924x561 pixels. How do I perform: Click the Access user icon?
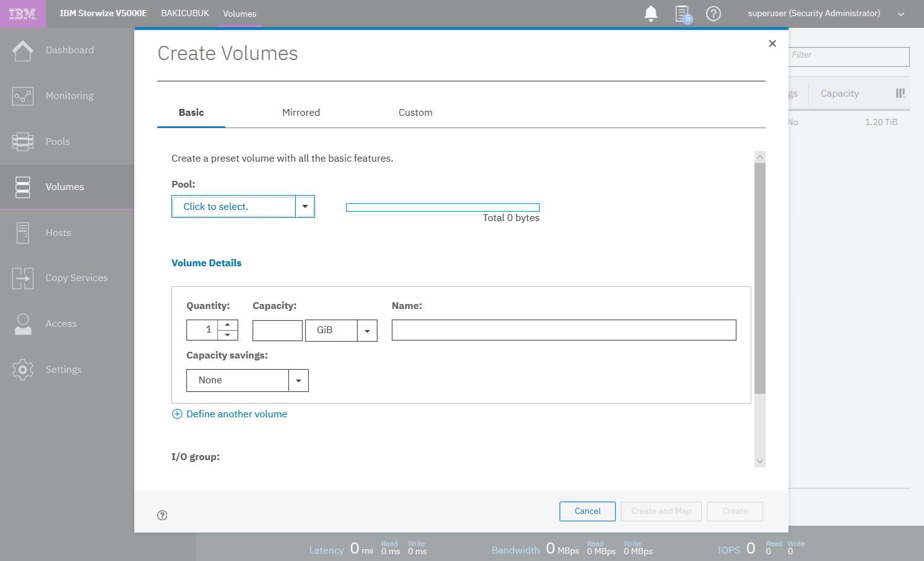23,324
